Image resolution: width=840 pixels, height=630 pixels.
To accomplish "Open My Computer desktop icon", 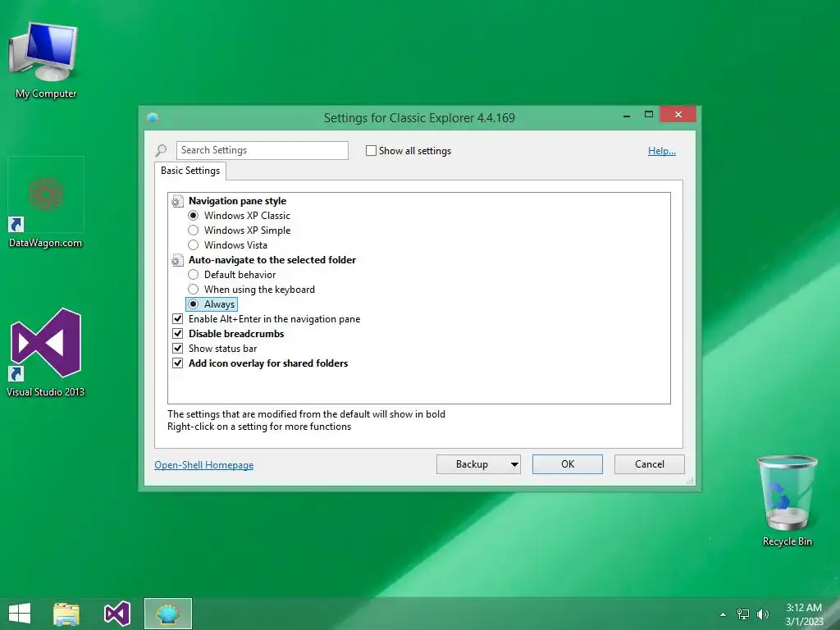I will click(x=45, y=60).
